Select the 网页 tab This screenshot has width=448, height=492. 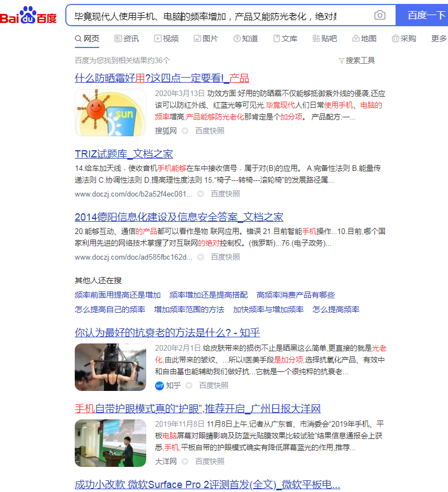coord(87,39)
